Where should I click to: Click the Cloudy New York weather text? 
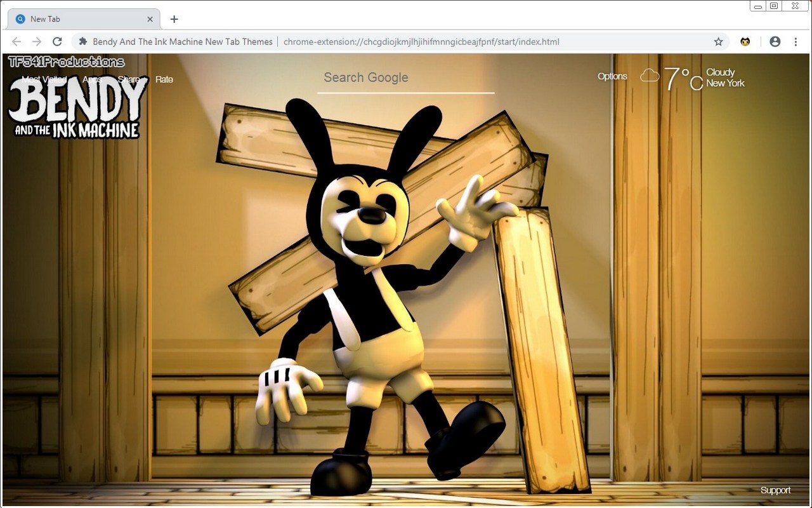click(725, 77)
